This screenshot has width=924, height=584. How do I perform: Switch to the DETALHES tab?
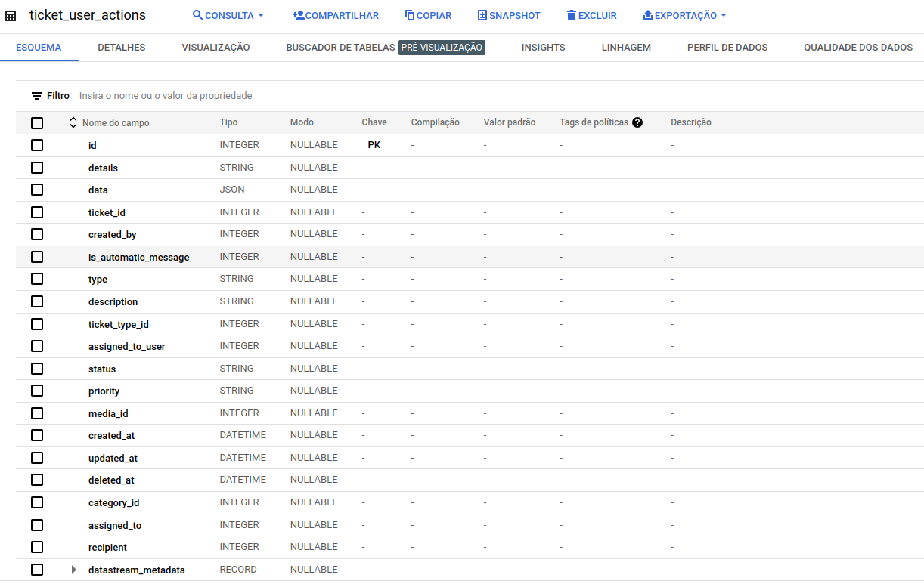[x=122, y=47]
